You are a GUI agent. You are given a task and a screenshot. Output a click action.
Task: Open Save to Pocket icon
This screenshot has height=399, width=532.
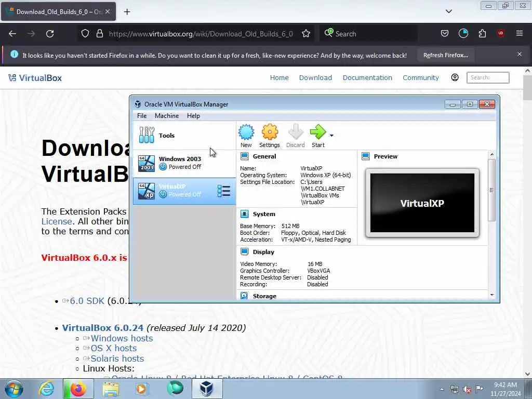click(x=445, y=34)
